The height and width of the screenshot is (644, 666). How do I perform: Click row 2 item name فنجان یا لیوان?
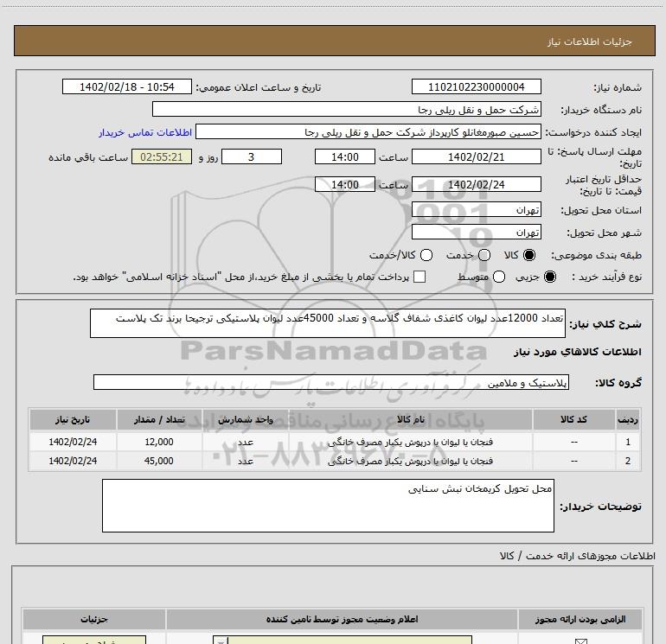[x=410, y=461]
